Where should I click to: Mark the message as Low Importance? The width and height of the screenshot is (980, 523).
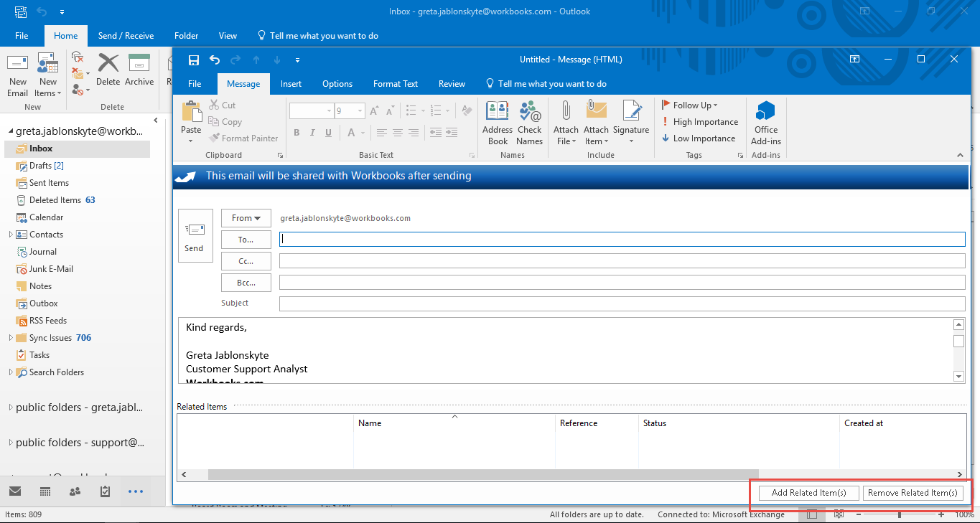click(x=699, y=138)
